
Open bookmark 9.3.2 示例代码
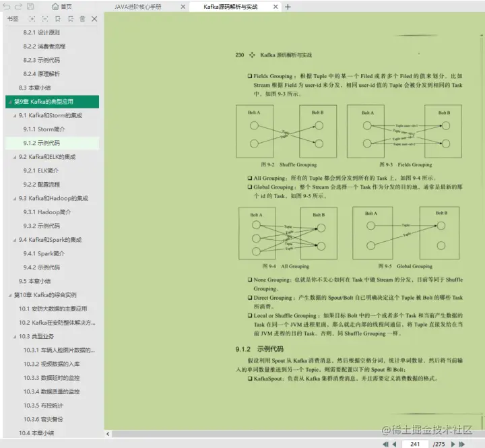(x=42, y=226)
